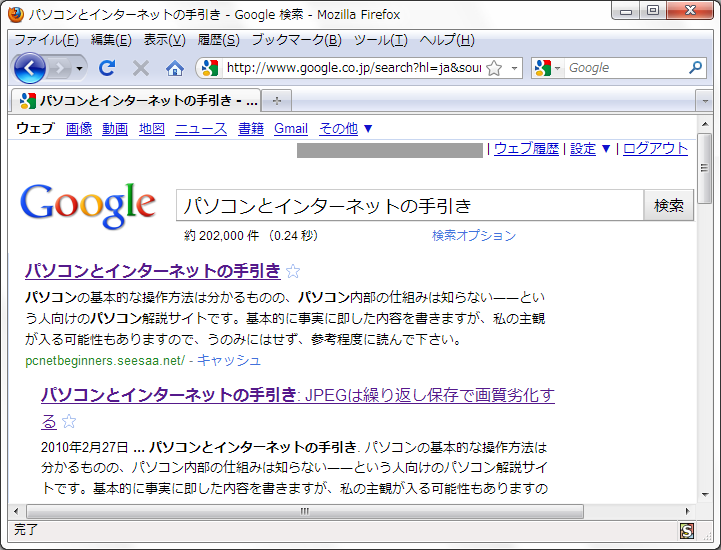Click the status bar S add-on icon
The image size is (721, 550).
point(687,531)
